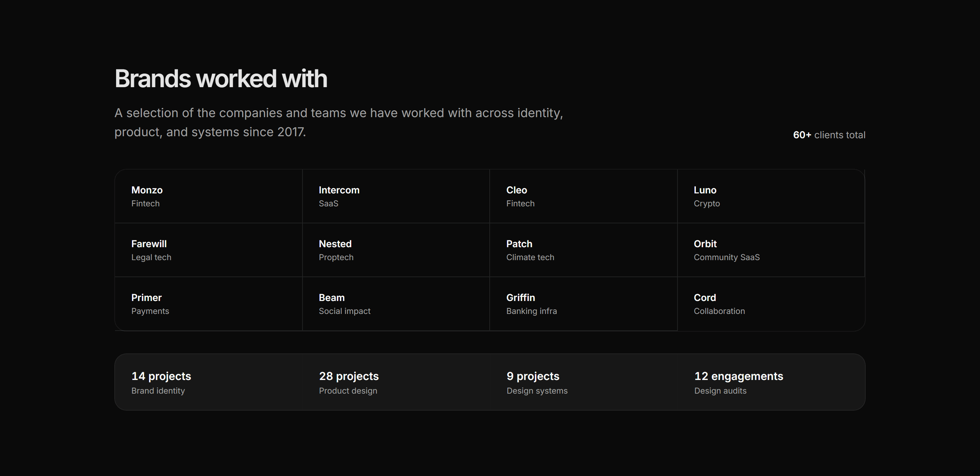Select the Nested brand name

[335, 244]
